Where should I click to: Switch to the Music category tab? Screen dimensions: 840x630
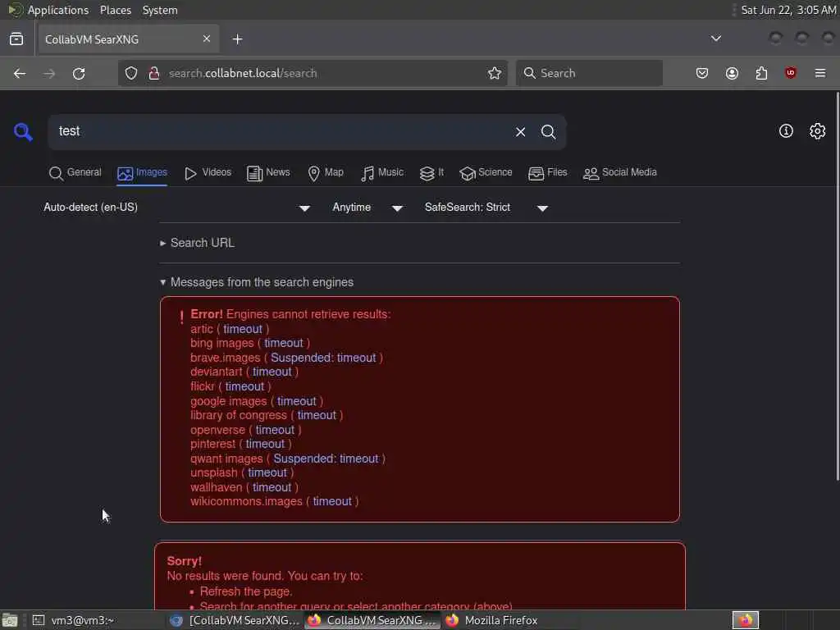click(381, 172)
